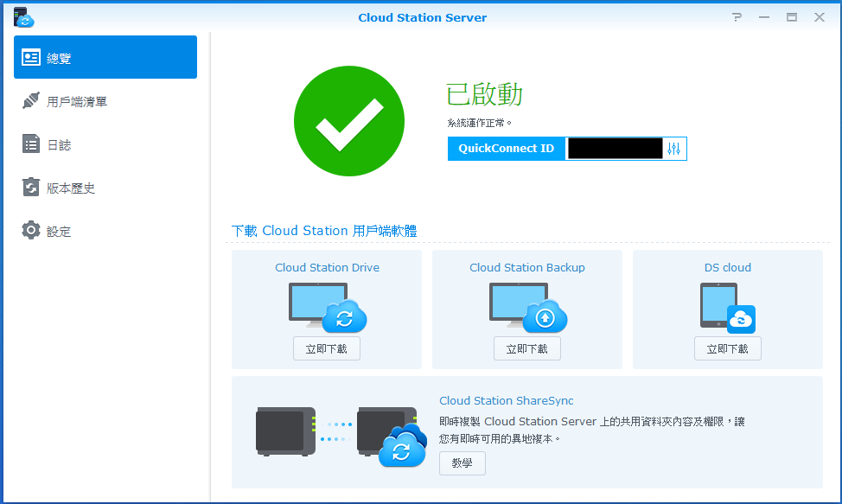This screenshot has height=504, width=842.
Task: Click the 總覽 overview card icon
Action: [31, 57]
